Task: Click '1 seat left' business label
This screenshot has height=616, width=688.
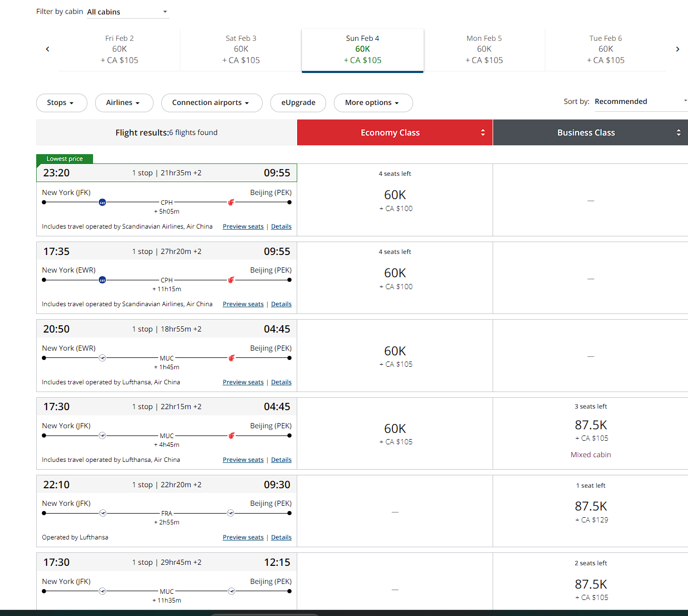Action: coord(591,486)
